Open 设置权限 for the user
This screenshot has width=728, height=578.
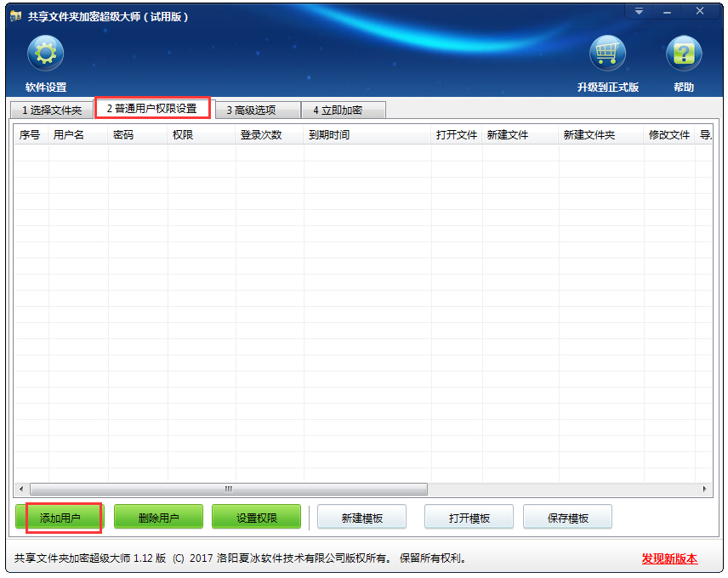[256, 518]
